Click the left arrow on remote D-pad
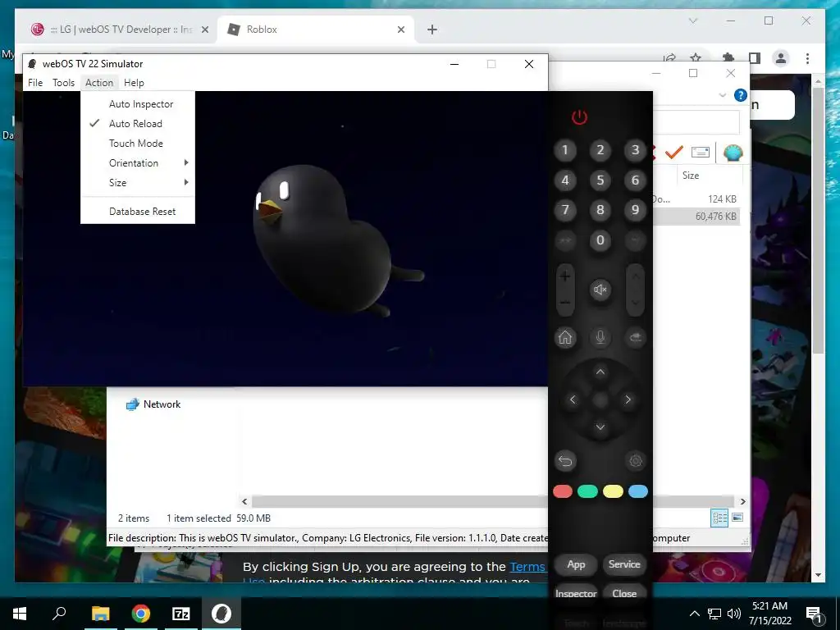This screenshot has width=840, height=630. point(573,399)
